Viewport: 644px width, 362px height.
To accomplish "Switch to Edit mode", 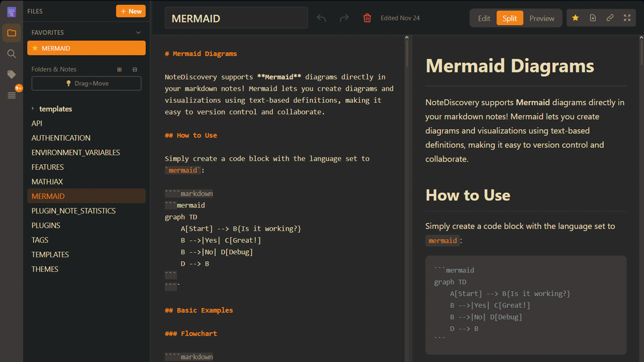I will pyautogui.click(x=484, y=18).
